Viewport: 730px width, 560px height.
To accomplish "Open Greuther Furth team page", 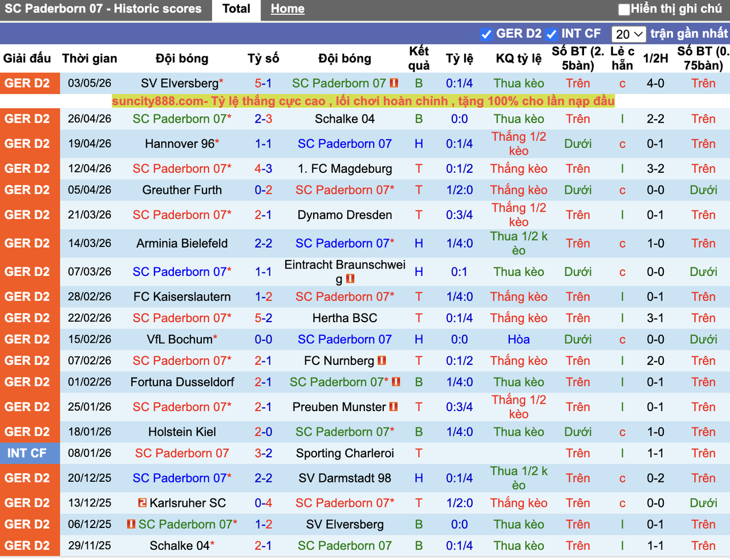I will [x=182, y=190].
